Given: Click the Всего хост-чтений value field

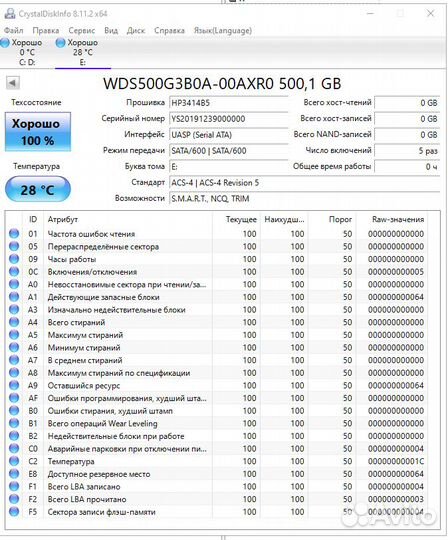Looking at the screenshot, I should pos(407,103).
